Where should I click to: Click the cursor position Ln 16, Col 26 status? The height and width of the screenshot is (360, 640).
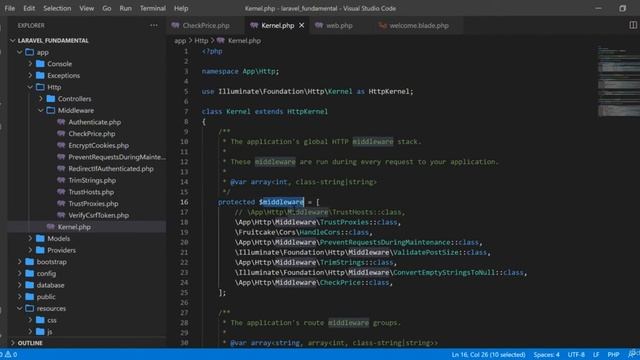pyautogui.click(x=488, y=355)
